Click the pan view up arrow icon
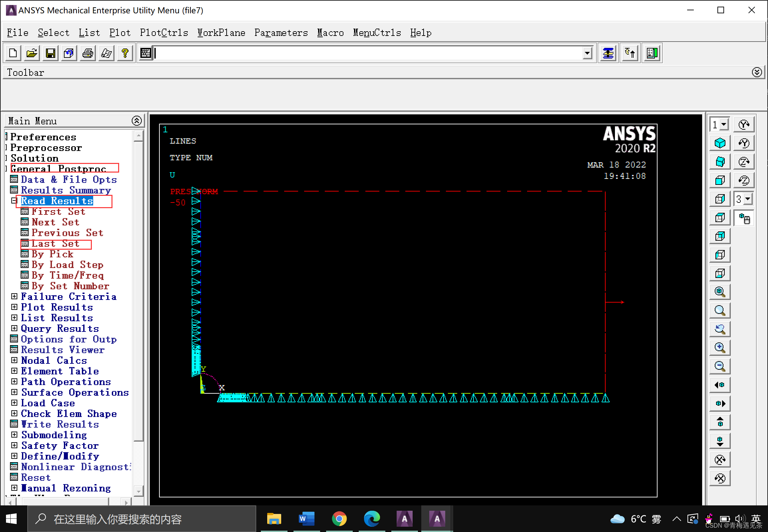 pyautogui.click(x=720, y=423)
